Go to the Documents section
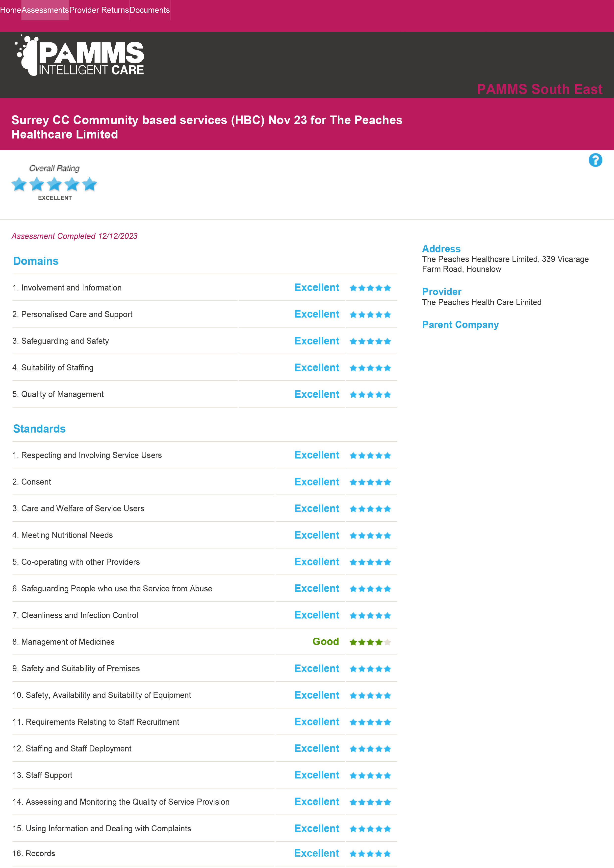The width and height of the screenshot is (614, 868). pos(150,10)
